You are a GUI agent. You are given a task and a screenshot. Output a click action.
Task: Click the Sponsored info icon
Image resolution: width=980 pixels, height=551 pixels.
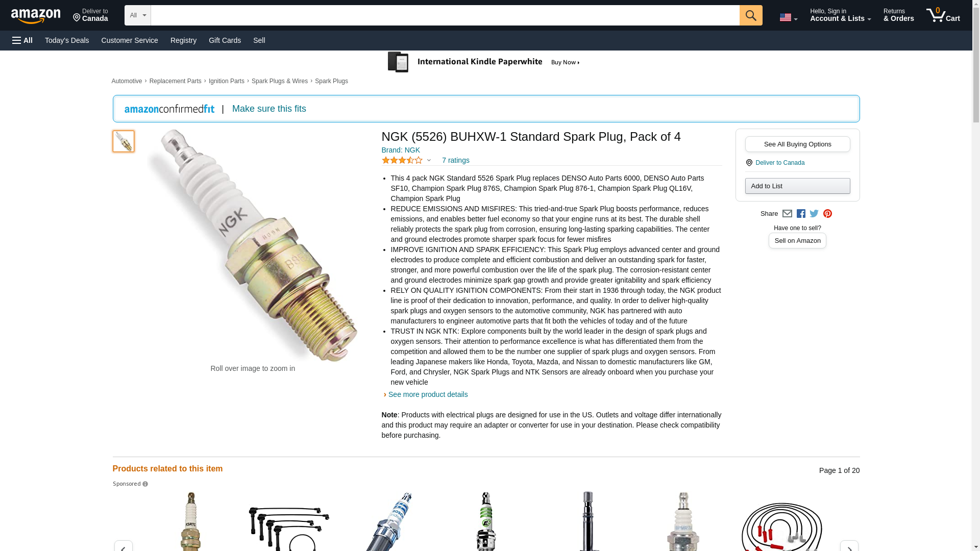pos(145,484)
